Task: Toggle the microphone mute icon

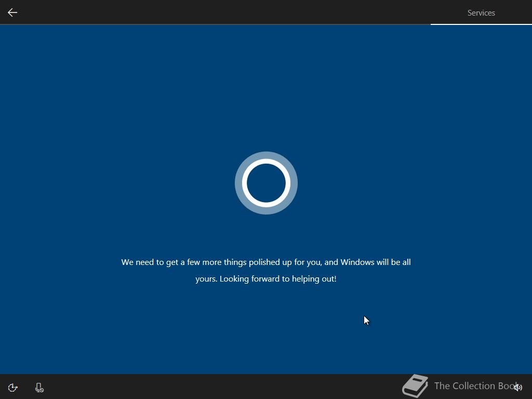Action: (x=39, y=388)
